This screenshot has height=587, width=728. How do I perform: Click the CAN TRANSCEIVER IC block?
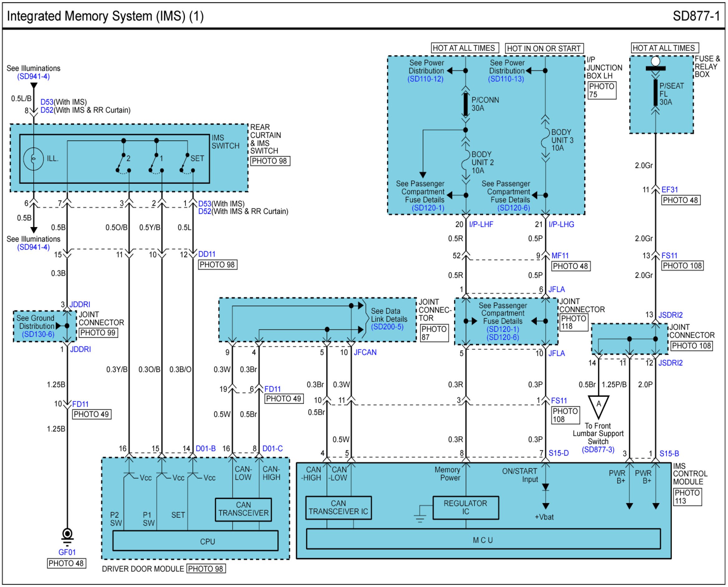(338, 508)
